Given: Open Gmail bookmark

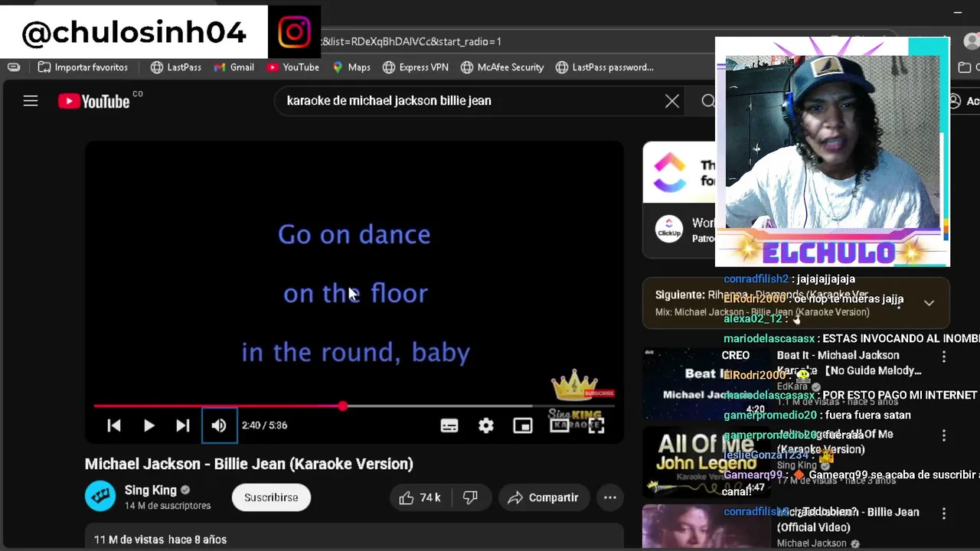Looking at the screenshot, I should [234, 67].
